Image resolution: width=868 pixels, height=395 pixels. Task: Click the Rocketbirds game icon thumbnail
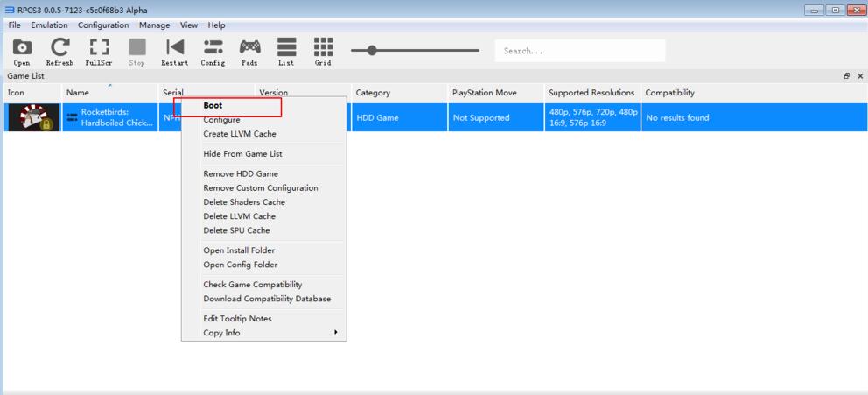tap(33, 117)
